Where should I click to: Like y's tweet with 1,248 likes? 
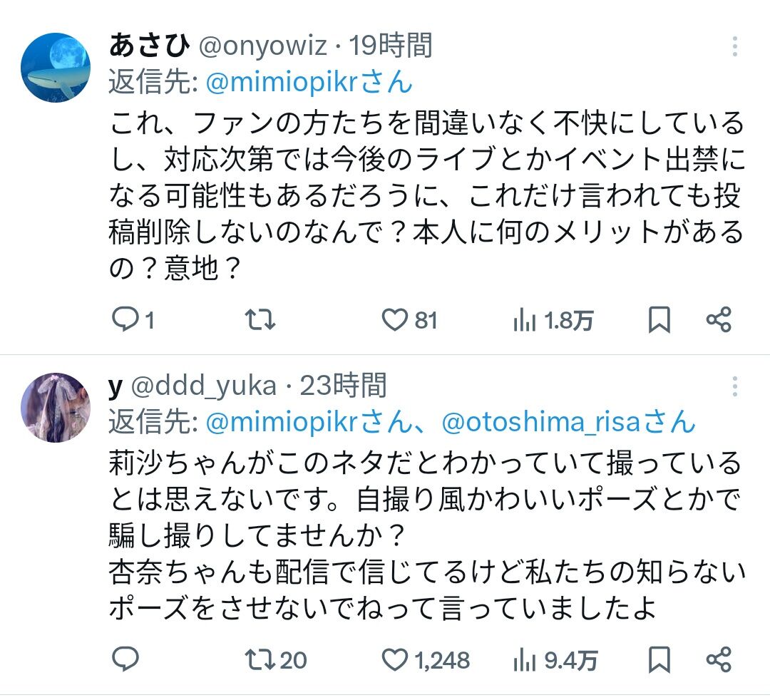click(x=394, y=660)
